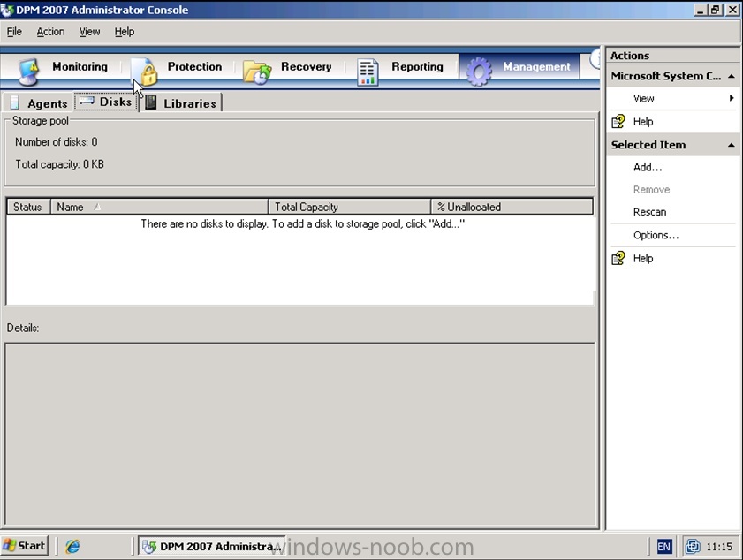The image size is (743, 560).
Task: Click 'Number of disks: 0' text
Action: click(57, 141)
